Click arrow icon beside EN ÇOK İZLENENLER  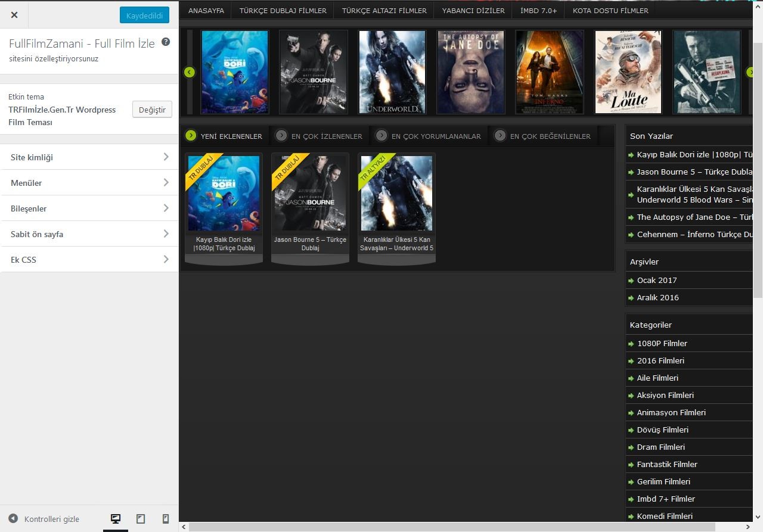point(281,136)
